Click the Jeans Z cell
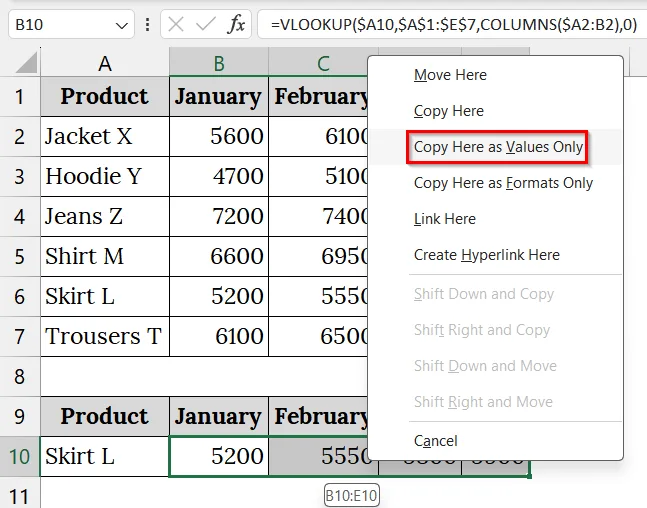 click(x=105, y=217)
